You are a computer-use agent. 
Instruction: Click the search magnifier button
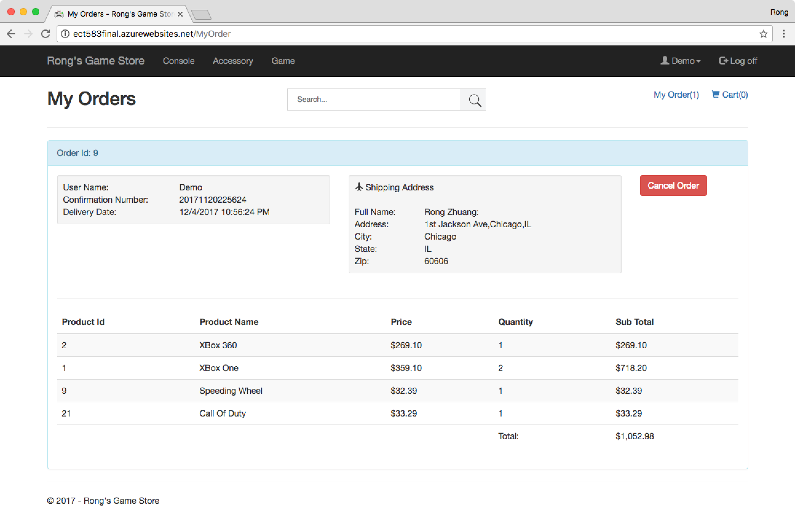tap(473, 100)
